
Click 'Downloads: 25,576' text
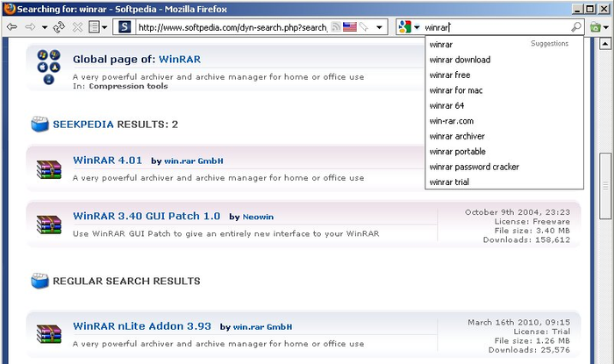coord(529,350)
